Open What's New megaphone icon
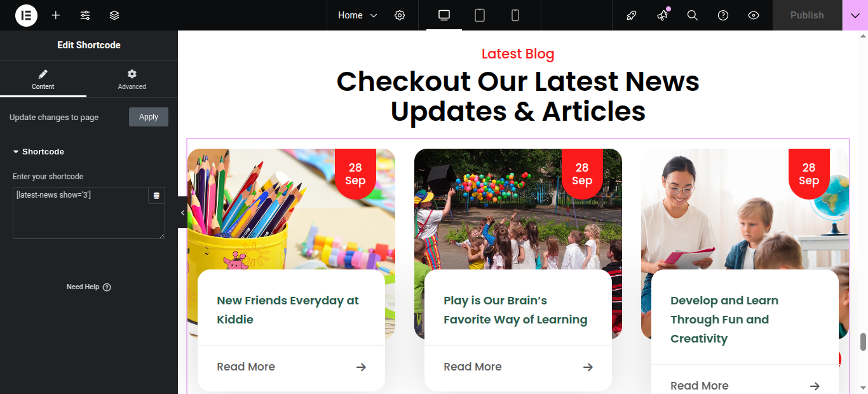This screenshot has width=868, height=394. point(662,15)
